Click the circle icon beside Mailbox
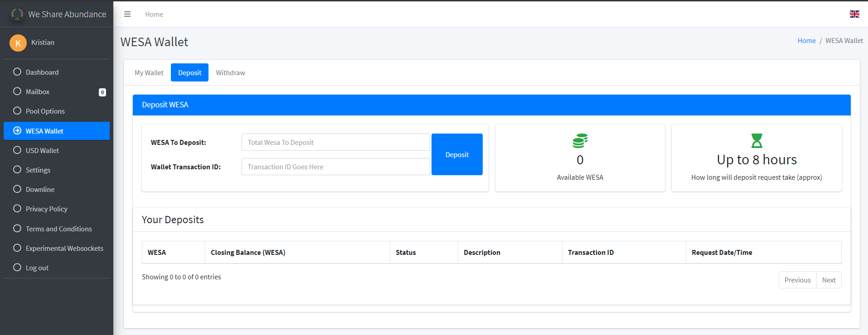Screen dimensions: 868x335 coord(17,91)
